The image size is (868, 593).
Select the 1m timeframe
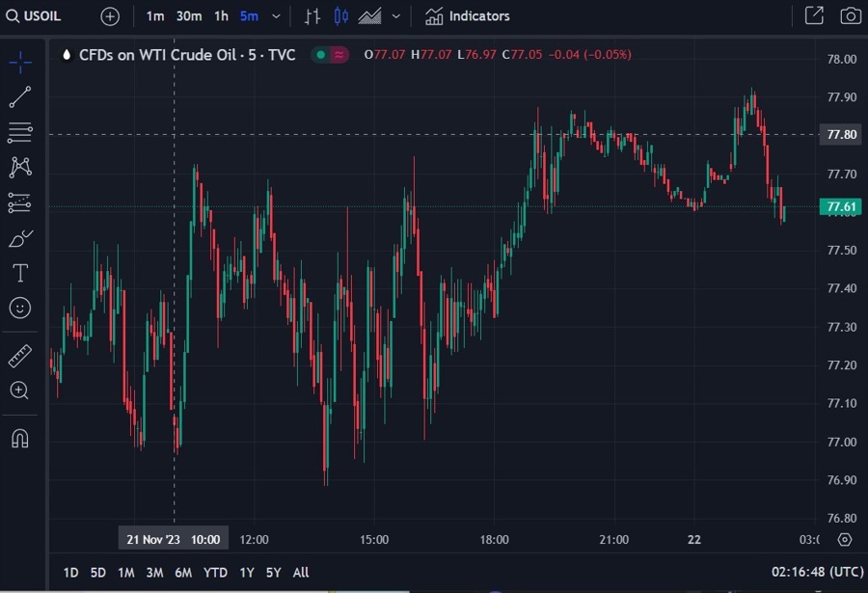point(155,16)
